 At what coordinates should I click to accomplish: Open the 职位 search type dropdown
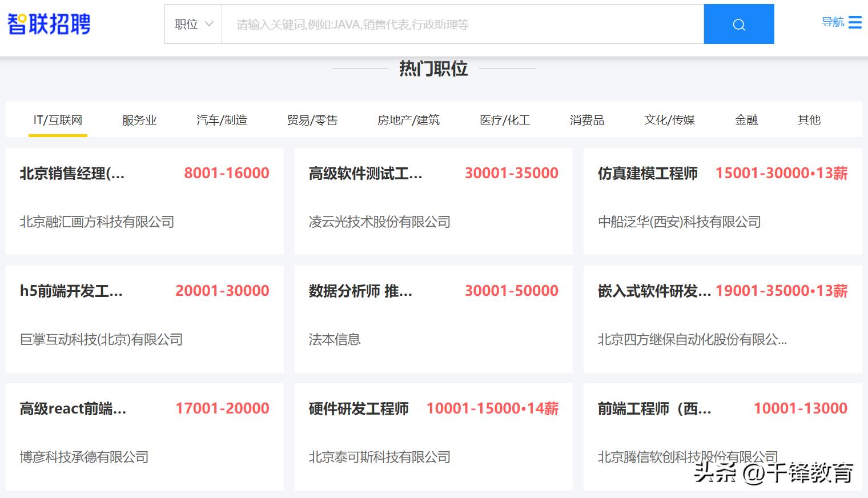(192, 24)
